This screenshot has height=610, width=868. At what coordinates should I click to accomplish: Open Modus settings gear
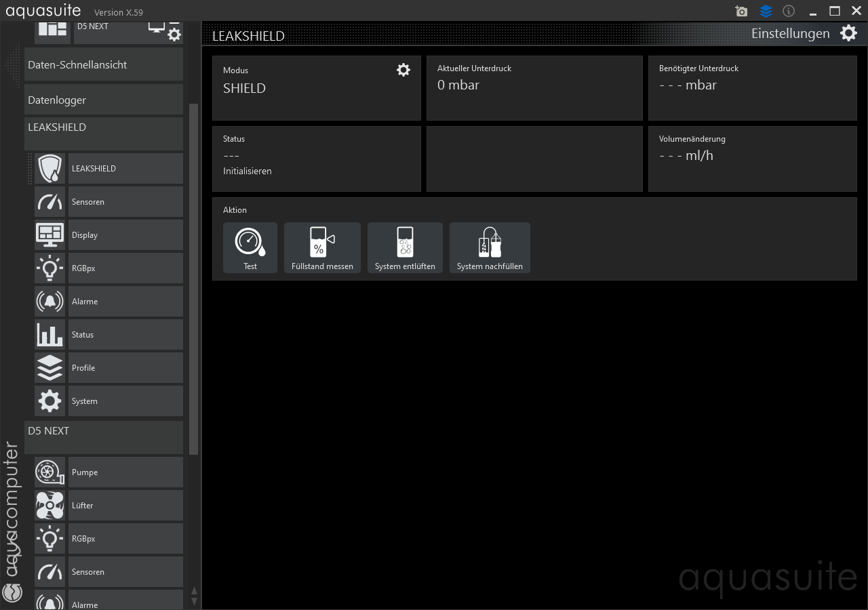(x=403, y=70)
